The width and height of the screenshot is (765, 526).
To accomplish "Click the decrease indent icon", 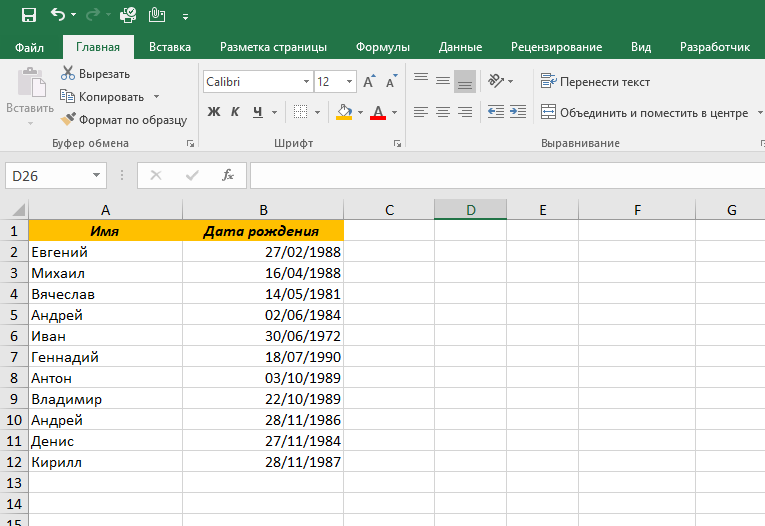I will point(496,112).
